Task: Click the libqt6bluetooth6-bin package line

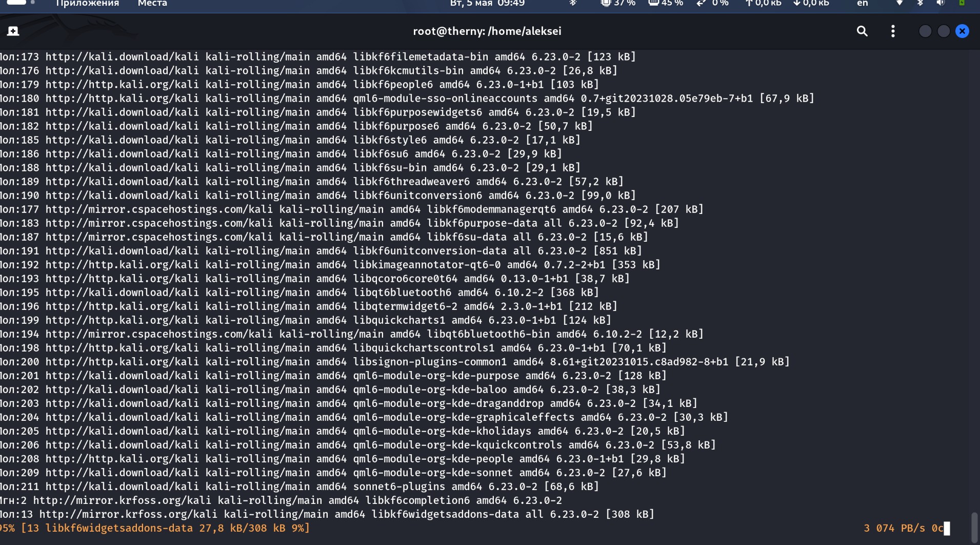Action: [x=352, y=334]
